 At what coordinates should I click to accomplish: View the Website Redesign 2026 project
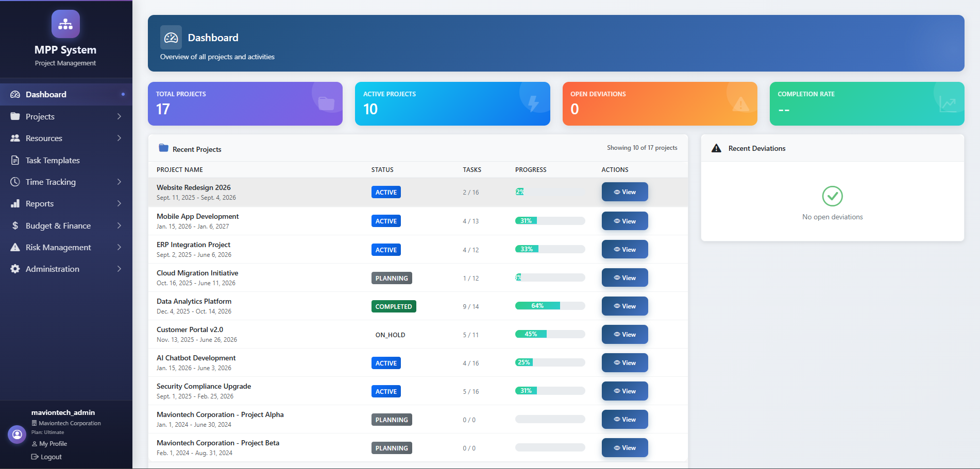[x=624, y=192]
